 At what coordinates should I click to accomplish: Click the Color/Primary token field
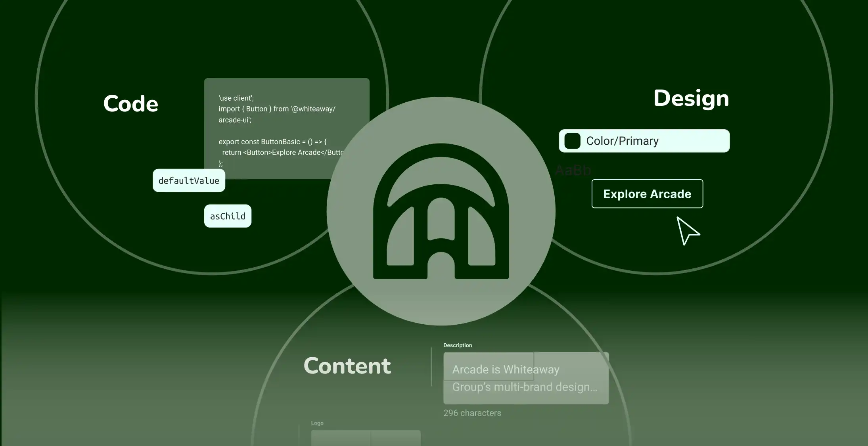[x=644, y=141]
